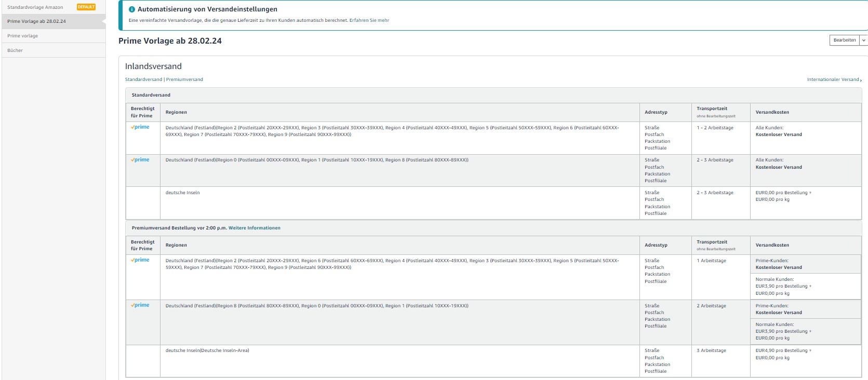Click the 1 - 2 Arbeitstage transport time cell
The height and width of the screenshot is (380, 868).
tap(720, 138)
